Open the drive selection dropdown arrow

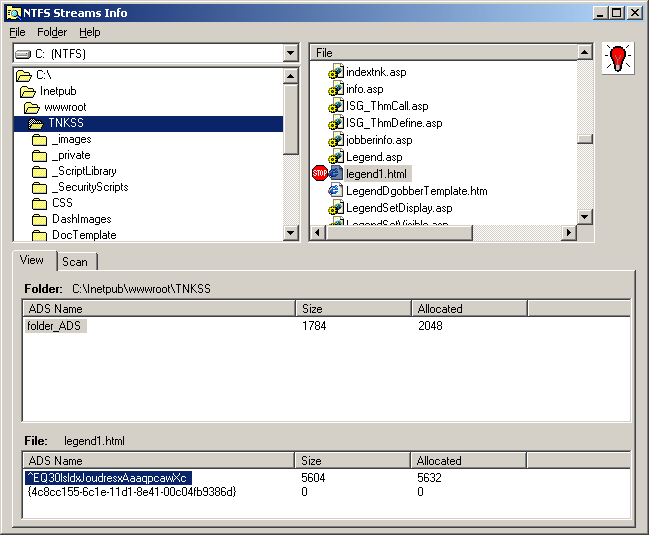[291, 53]
